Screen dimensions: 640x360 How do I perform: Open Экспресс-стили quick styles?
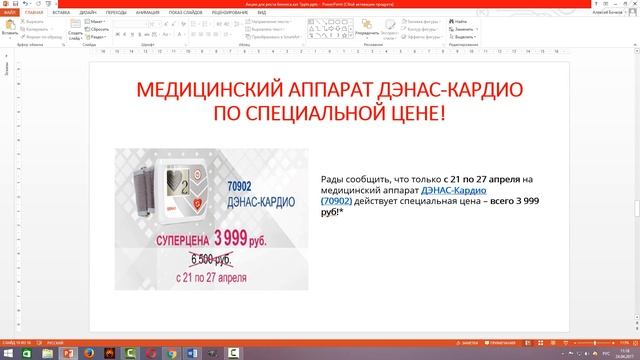coord(389,29)
